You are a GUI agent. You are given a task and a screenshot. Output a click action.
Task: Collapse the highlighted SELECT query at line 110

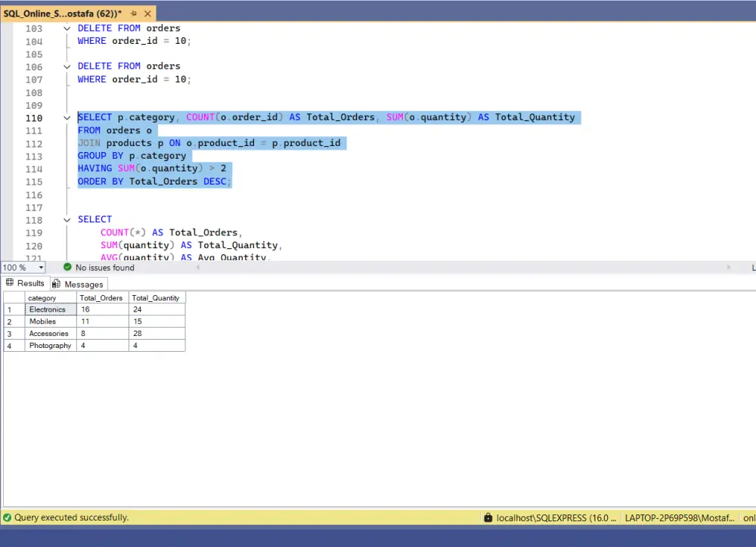(67, 117)
